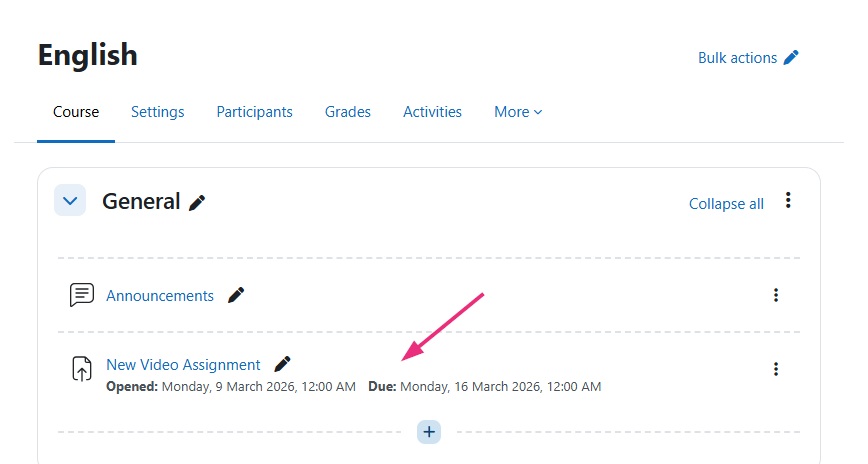Edit the General section title pencil
Image resolution: width=868 pixels, height=464 pixels.
(x=197, y=203)
